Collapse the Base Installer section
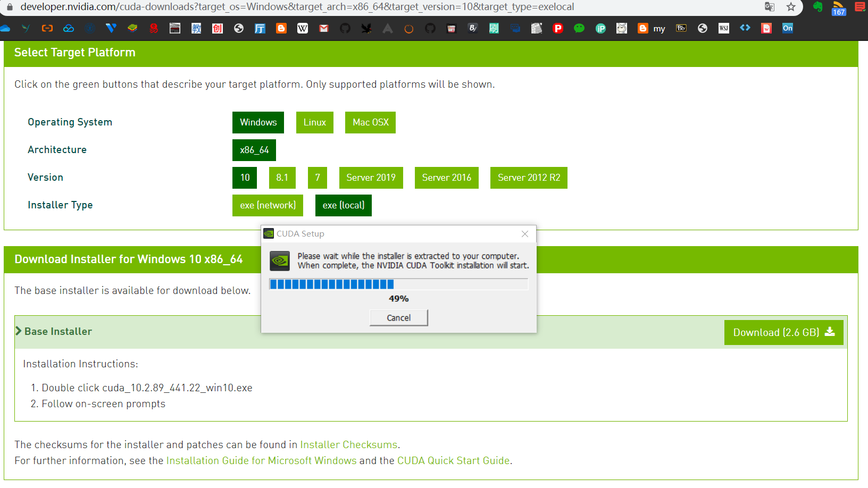The height and width of the screenshot is (488, 868). pos(54,331)
